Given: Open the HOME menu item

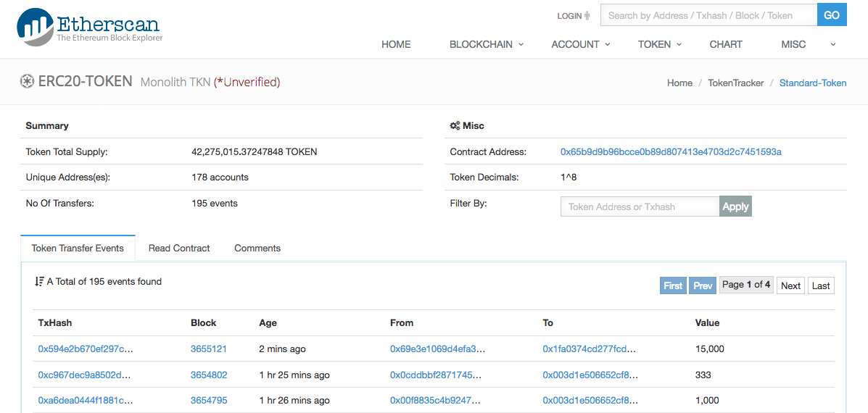Looking at the screenshot, I should pyautogui.click(x=397, y=45).
